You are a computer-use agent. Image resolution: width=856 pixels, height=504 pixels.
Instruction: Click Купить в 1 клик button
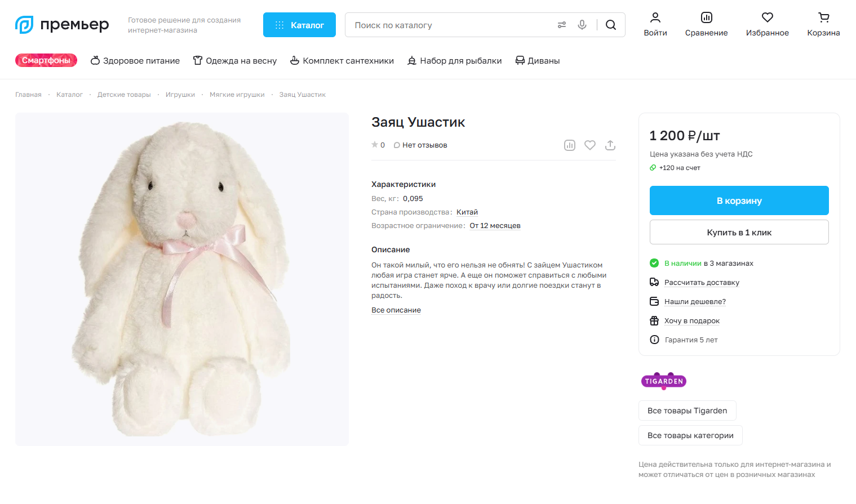pos(739,232)
